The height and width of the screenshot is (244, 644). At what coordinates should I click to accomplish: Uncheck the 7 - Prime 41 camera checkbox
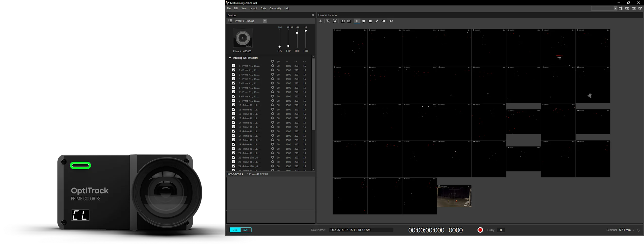point(233,92)
